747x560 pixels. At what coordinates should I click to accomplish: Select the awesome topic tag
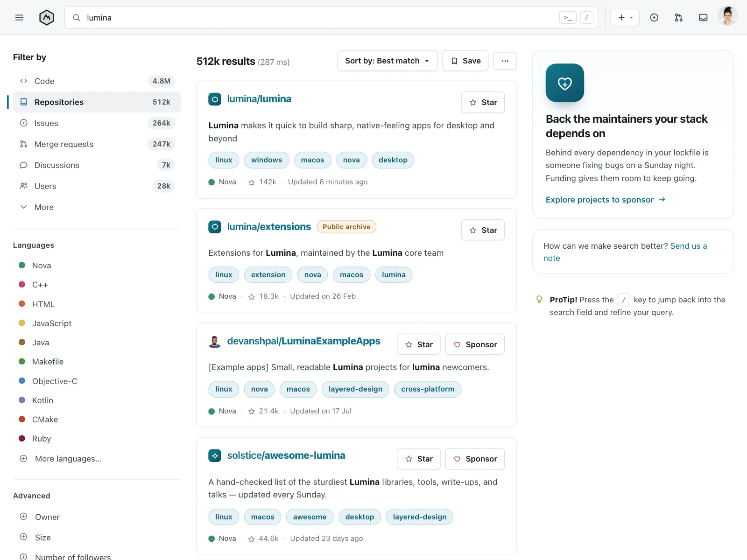(x=310, y=517)
